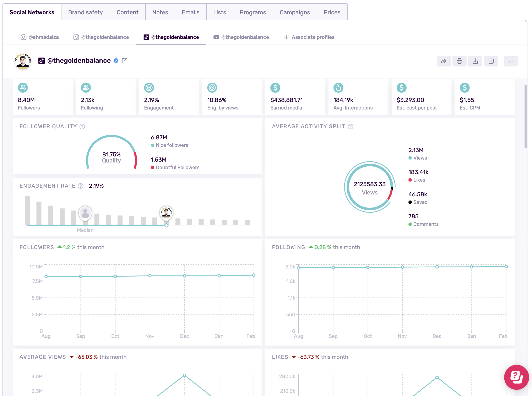This screenshot has width=532, height=396.
Task: Toggle the Likes legend item
Action: 419,180
